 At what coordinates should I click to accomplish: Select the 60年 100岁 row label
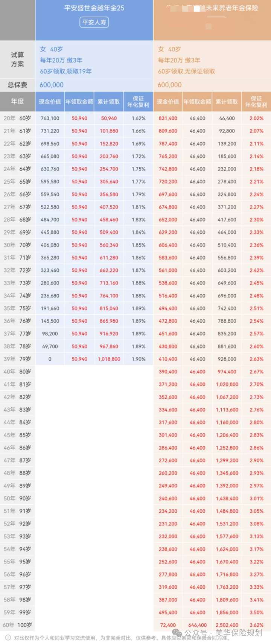(17, 625)
